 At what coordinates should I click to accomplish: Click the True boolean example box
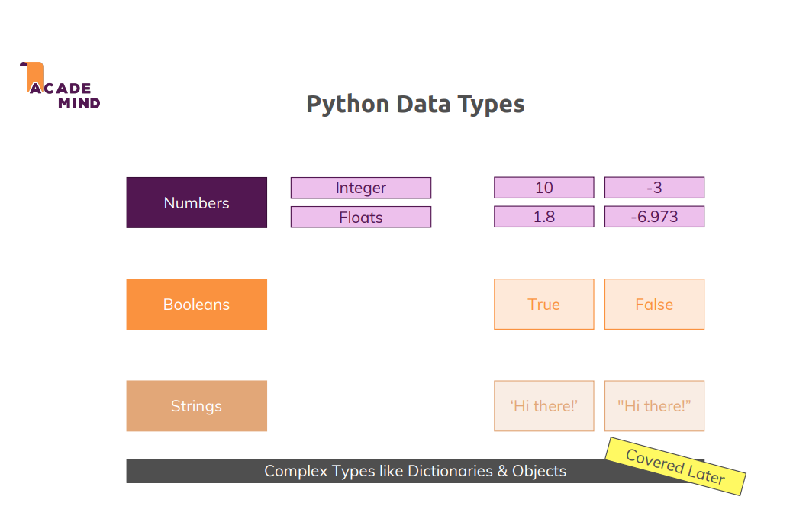click(543, 305)
